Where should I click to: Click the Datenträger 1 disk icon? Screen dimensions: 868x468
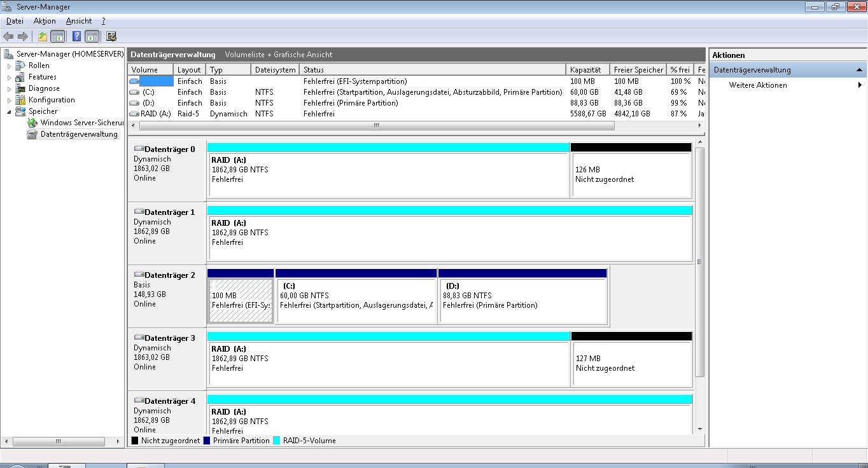(139, 212)
